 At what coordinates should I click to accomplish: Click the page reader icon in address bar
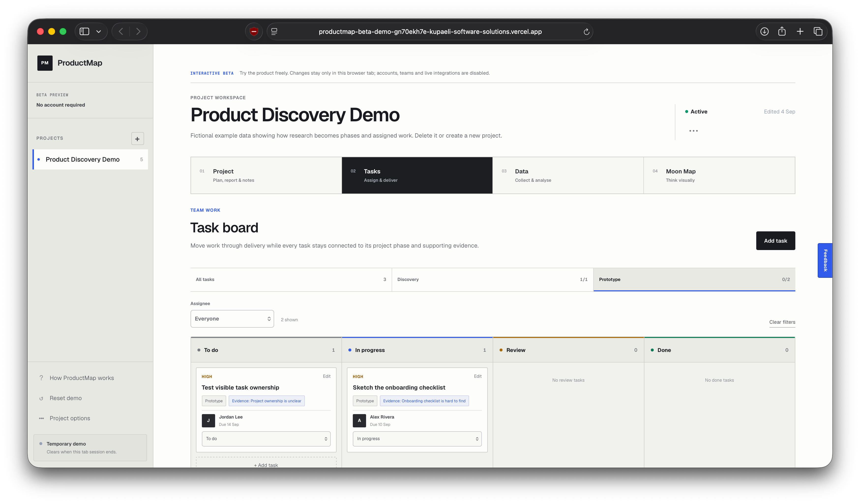[x=274, y=31]
